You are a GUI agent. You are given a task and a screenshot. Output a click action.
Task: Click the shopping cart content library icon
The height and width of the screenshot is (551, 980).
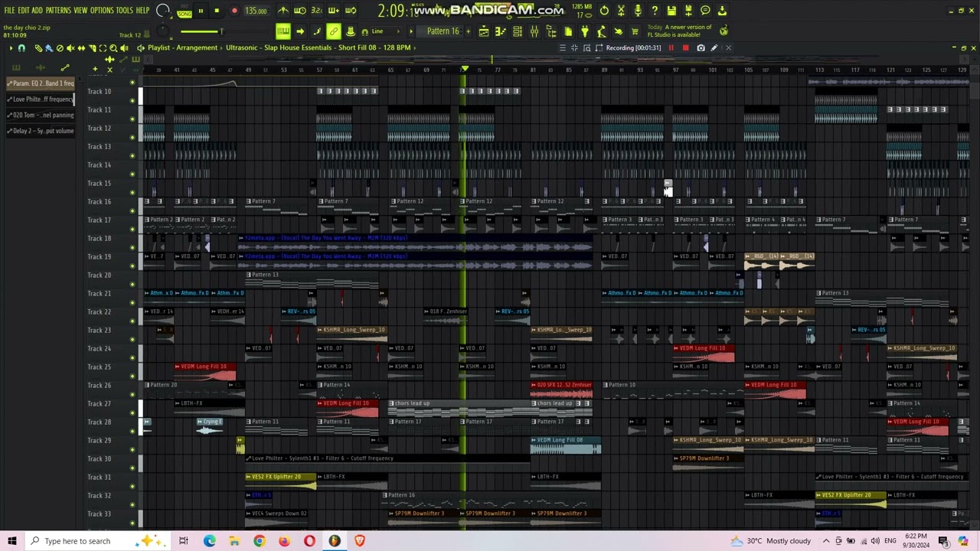click(x=635, y=31)
